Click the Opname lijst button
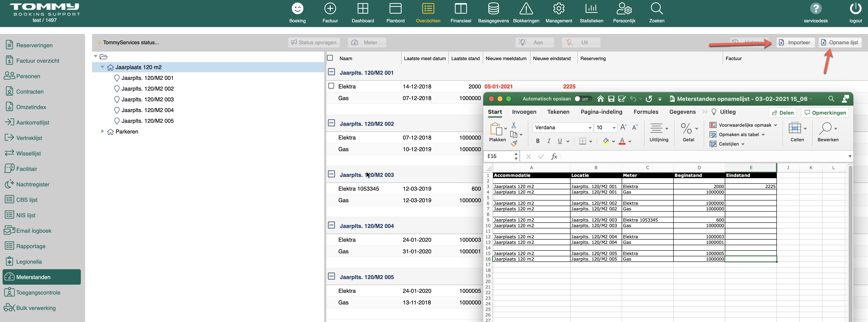The width and height of the screenshot is (868, 322). click(x=840, y=42)
